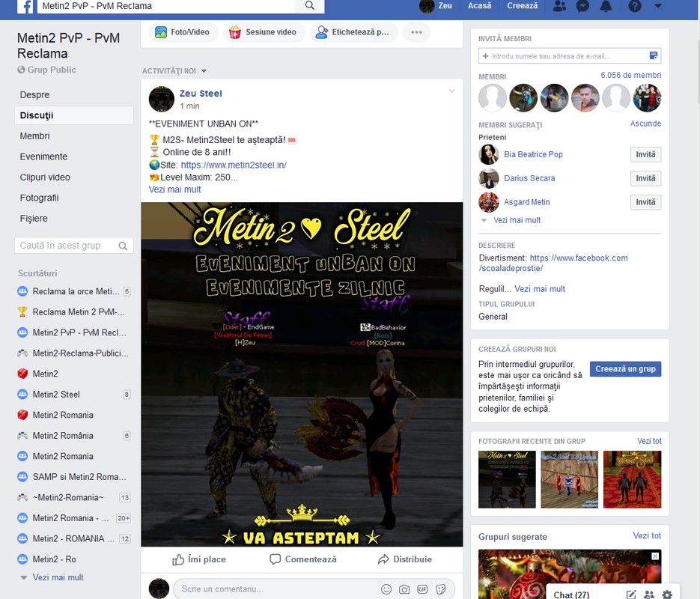Close the suggested group ad with X

pos(655,556)
